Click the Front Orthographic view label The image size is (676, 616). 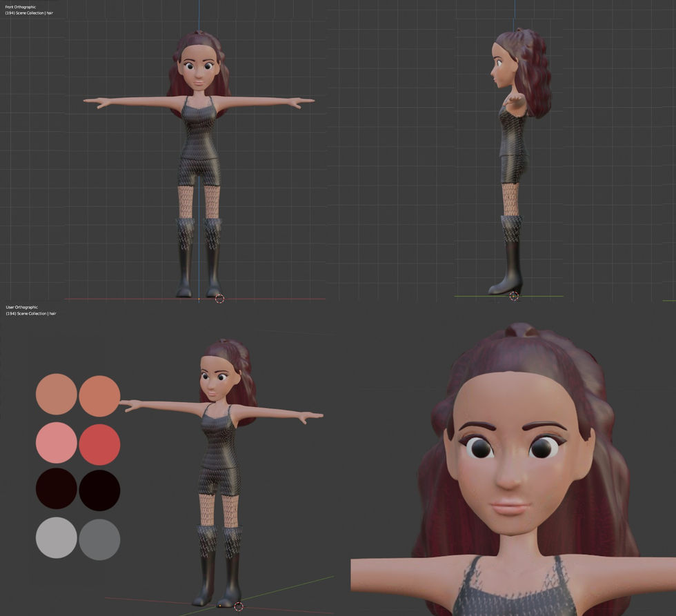tap(21, 7)
